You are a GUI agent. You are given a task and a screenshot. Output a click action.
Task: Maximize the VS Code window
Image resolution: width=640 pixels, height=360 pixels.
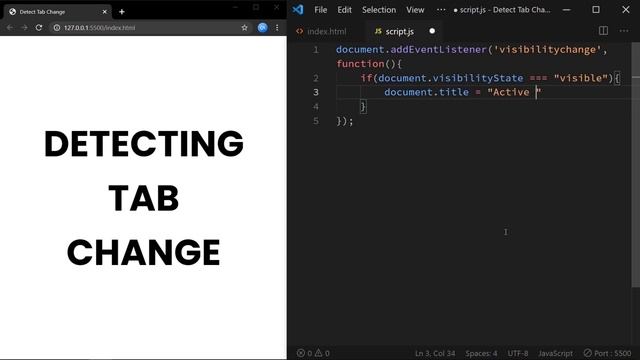[596, 10]
